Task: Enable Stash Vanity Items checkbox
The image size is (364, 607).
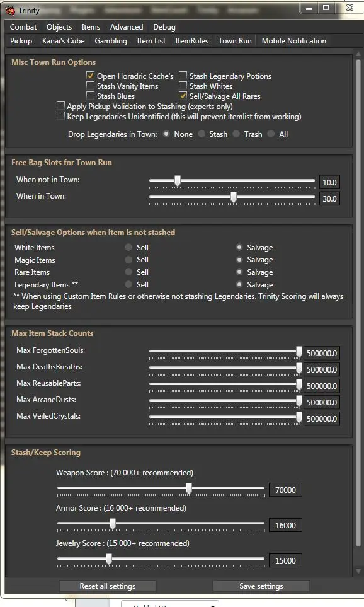Action: click(x=90, y=85)
